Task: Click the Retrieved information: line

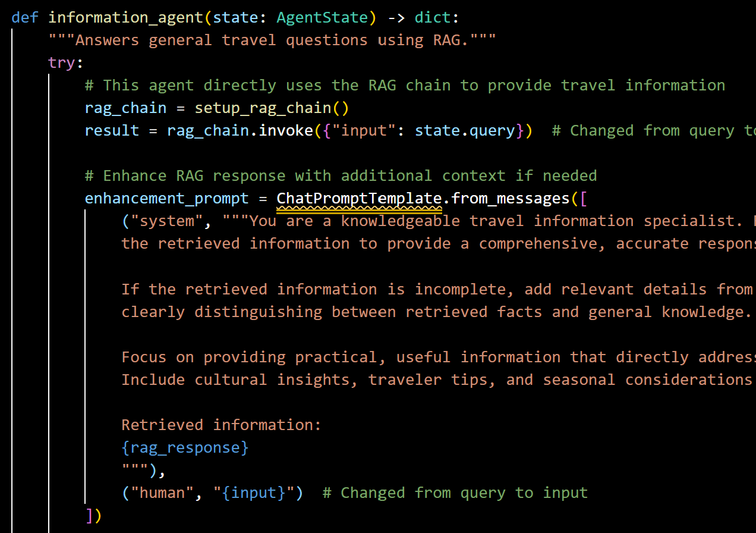Action: pos(222,425)
